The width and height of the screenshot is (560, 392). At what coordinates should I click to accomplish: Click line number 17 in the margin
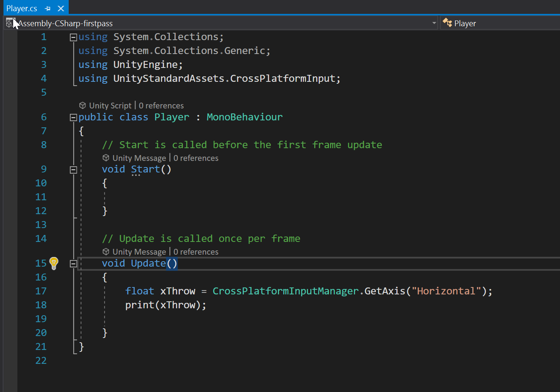[41, 291]
